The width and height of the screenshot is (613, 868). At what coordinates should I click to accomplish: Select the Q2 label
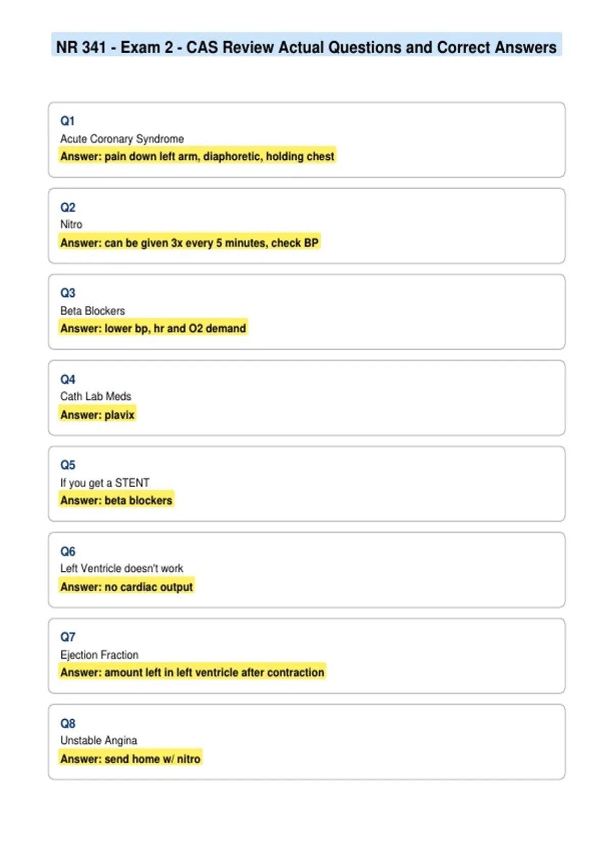[x=67, y=207]
